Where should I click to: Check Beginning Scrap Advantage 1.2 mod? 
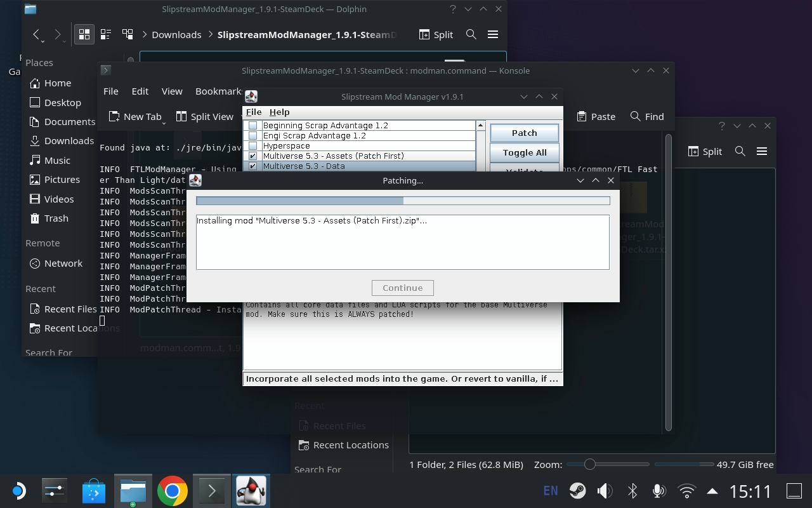point(253,125)
